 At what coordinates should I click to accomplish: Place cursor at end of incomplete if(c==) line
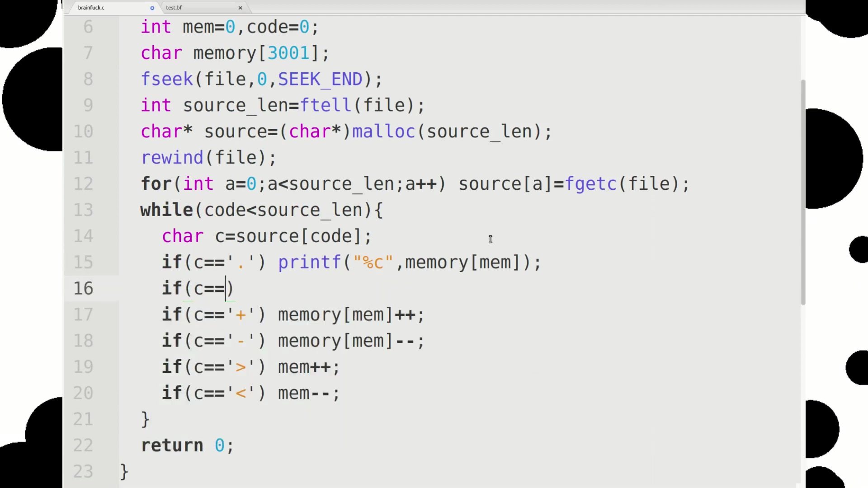coord(234,288)
